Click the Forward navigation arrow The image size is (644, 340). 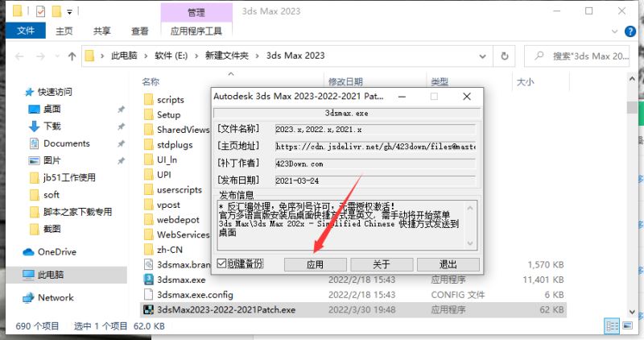tap(41, 56)
